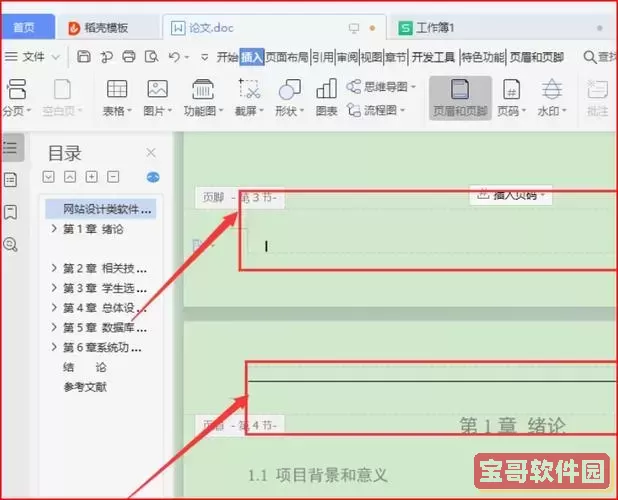Image resolution: width=618 pixels, height=500 pixels.
Task: Open the 页眉和页脚 ribbon tab
Action: pyautogui.click(x=537, y=58)
